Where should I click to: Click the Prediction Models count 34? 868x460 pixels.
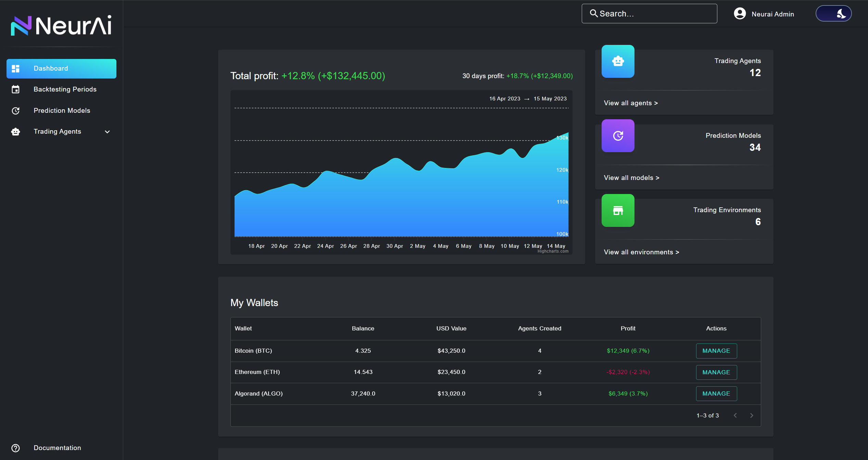click(x=755, y=148)
